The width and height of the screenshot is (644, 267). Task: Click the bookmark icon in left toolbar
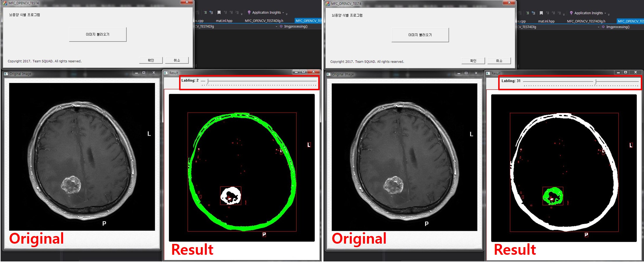tap(219, 13)
